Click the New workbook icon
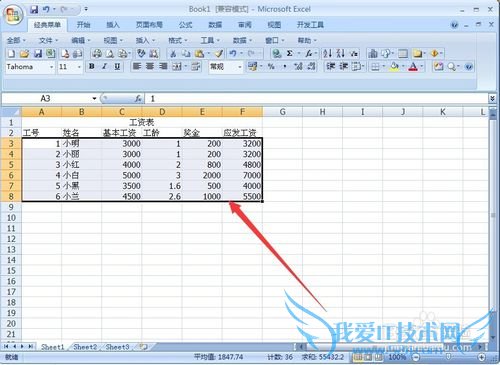The image size is (500, 365). coord(11,53)
